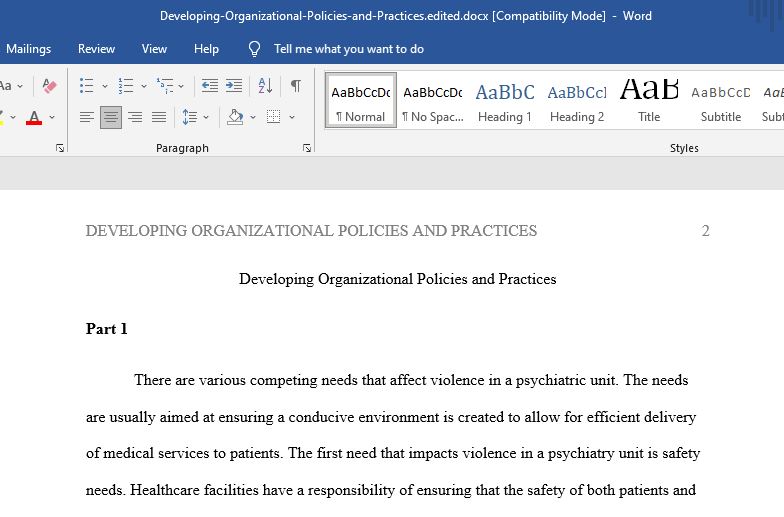Open the Help ribbon tab
The image size is (784, 517).
tap(206, 49)
